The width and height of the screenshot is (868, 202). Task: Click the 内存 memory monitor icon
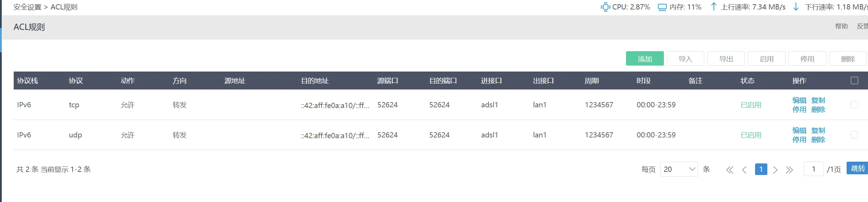coord(662,7)
